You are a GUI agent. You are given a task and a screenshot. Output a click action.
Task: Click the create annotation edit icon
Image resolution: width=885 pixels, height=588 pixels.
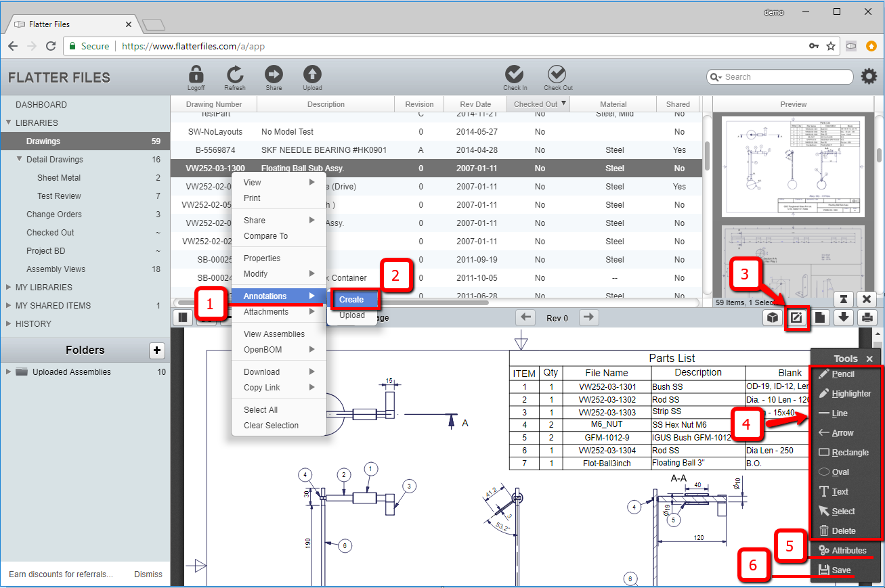click(x=796, y=317)
